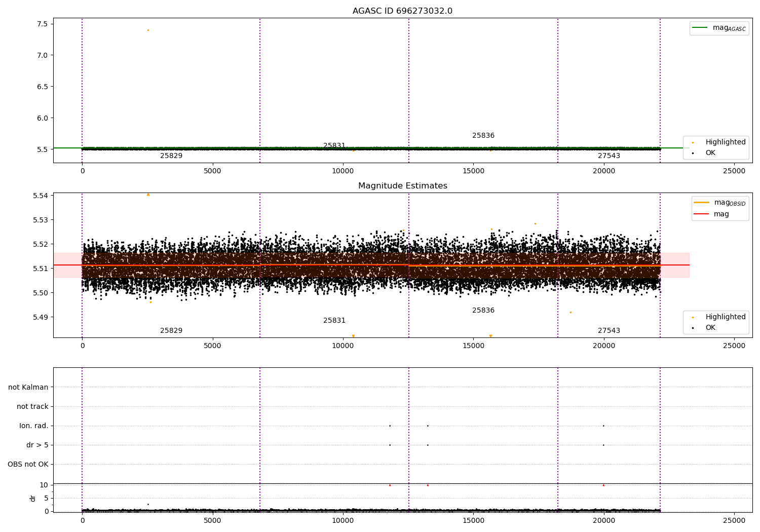Click "Highlighted" legend entry in Magnitude Estimates plot
Image resolution: width=760 pixels, height=532 pixels.
[719, 317]
